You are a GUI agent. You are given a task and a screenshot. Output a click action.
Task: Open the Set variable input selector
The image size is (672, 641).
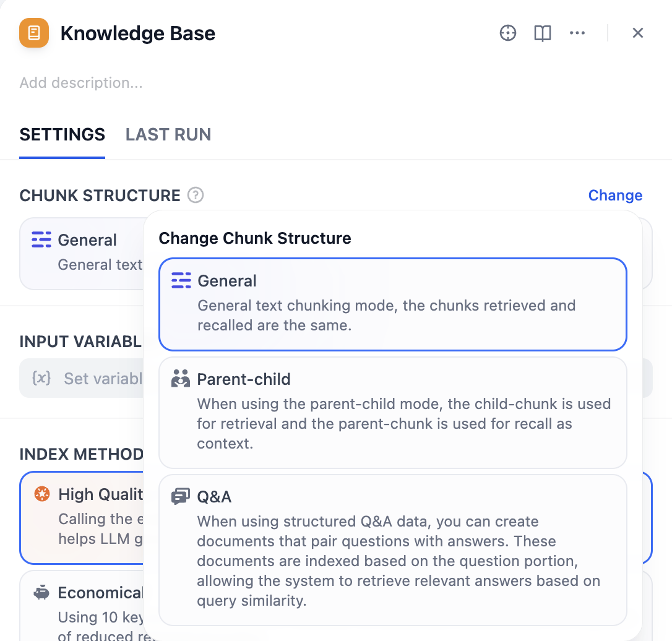click(82, 378)
